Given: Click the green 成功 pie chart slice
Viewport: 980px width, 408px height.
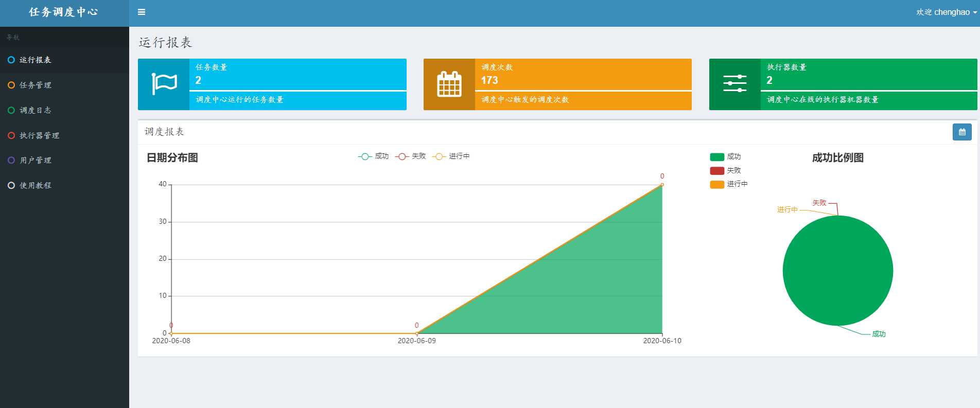Looking at the screenshot, I should 838,271.
